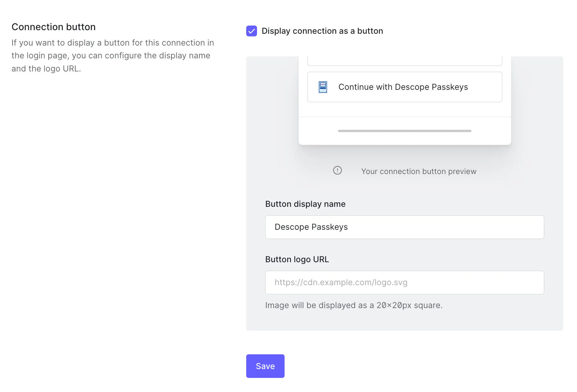The height and width of the screenshot is (392, 577).
Task: Click the Connection button section heading
Action: [53, 27]
